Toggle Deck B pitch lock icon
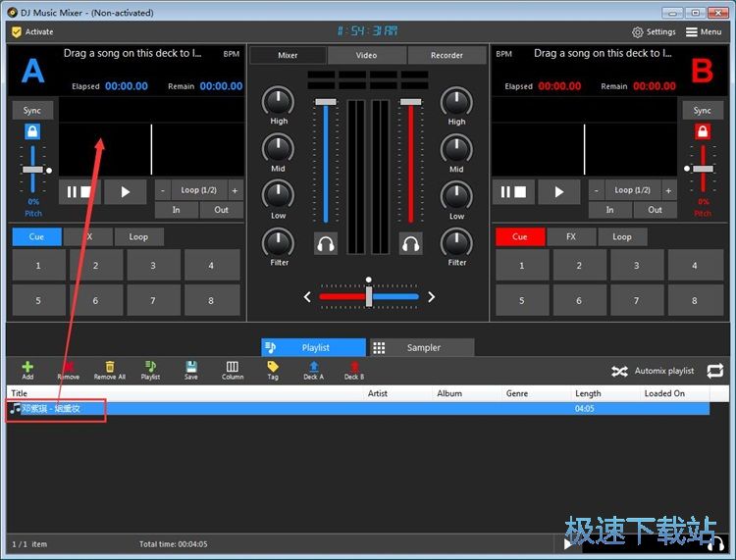This screenshot has height=560, width=736. point(703,131)
